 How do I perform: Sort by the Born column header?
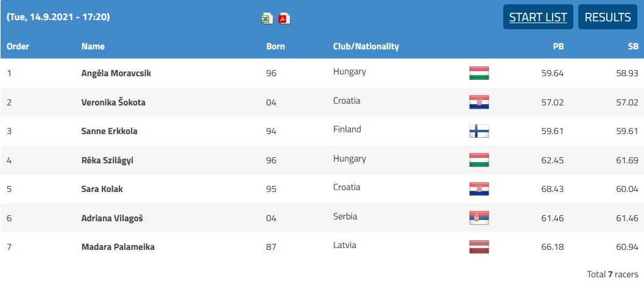pyautogui.click(x=275, y=46)
